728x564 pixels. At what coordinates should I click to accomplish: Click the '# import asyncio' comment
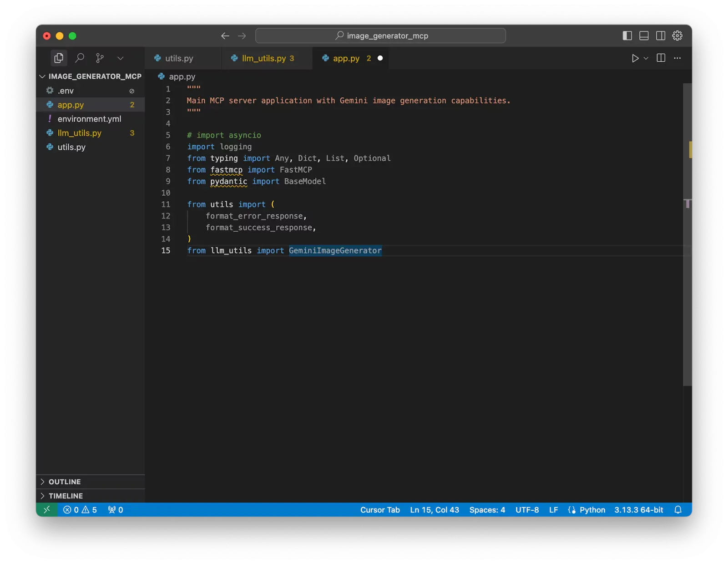pyautogui.click(x=224, y=135)
